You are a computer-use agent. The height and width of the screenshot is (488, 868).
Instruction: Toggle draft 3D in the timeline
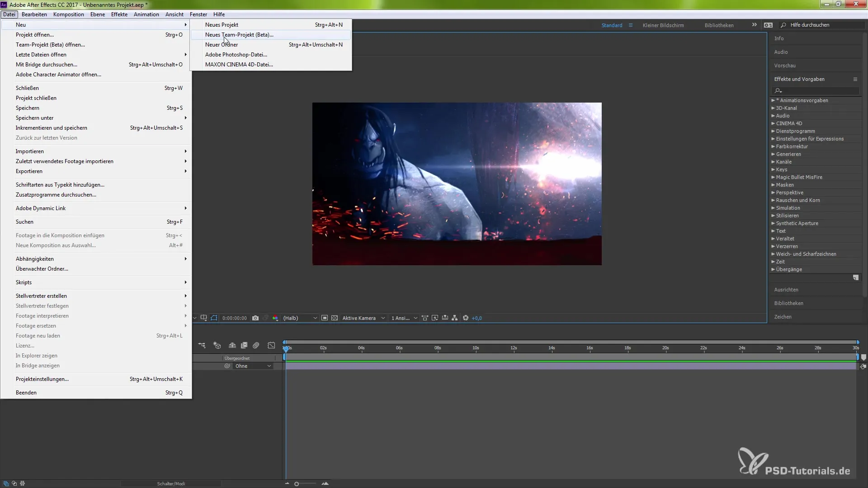coord(217,345)
